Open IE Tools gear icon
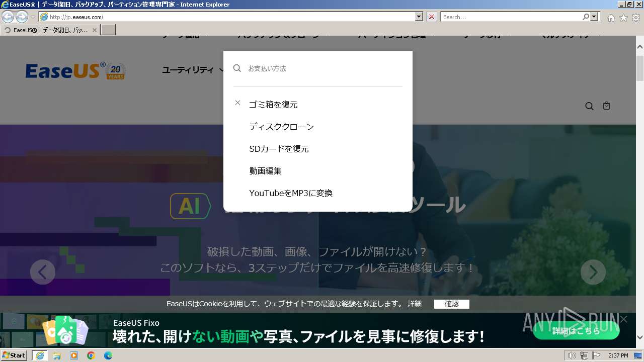 pos(636,18)
